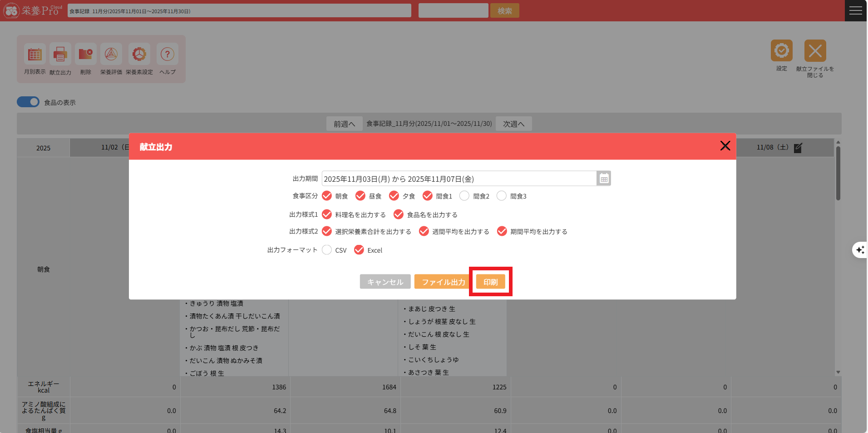Open the calendar picker for 出力期間
Viewport: 868px width, 433px height.
coord(604,179)
